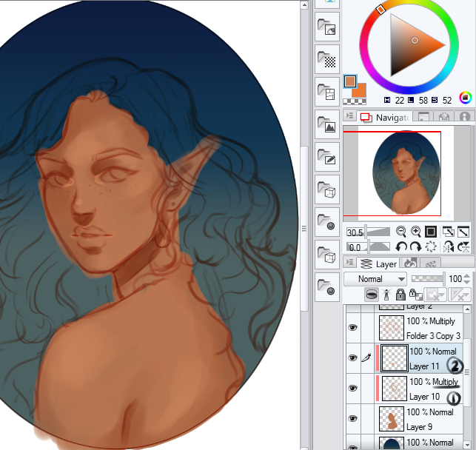The image size is (476, 450).
Task: Switch to the Item Bank tab
Action: (444, 116)
